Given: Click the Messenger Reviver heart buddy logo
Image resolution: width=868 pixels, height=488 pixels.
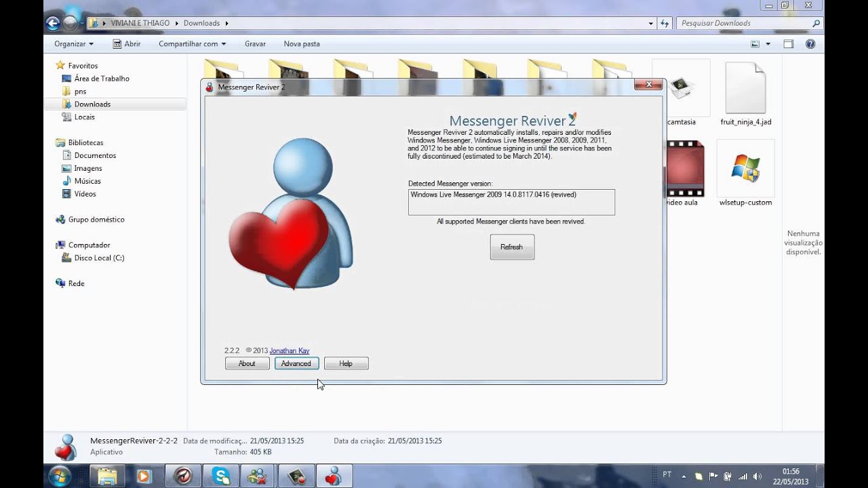Looking at the screenshot, I should (x=290, y=213).
